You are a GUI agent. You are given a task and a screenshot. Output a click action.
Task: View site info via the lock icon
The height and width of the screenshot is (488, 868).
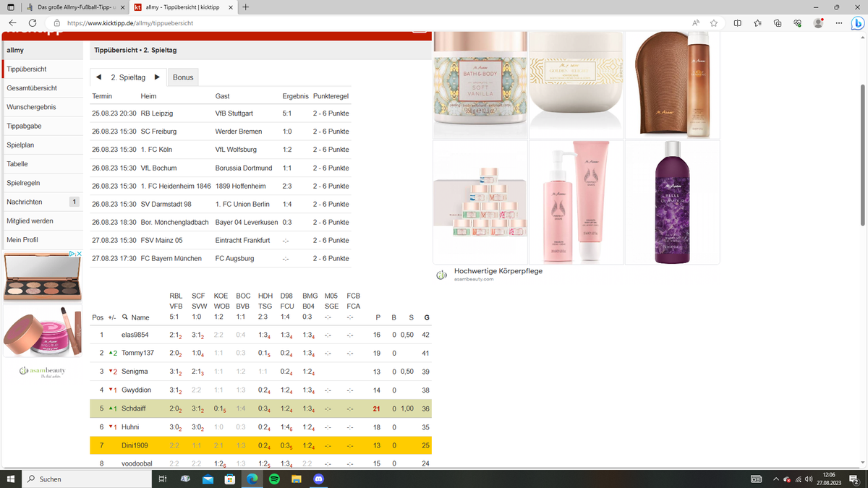(x=57, y=23)
